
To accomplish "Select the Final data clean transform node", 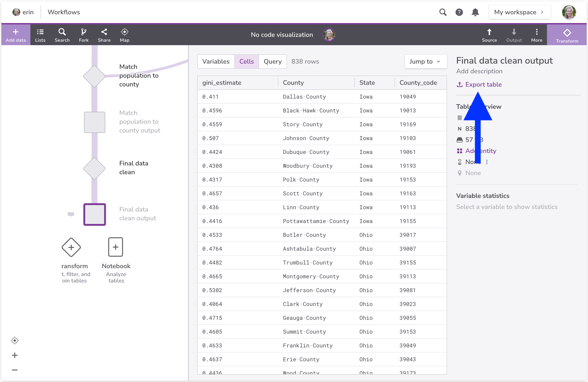I will 94,168.
